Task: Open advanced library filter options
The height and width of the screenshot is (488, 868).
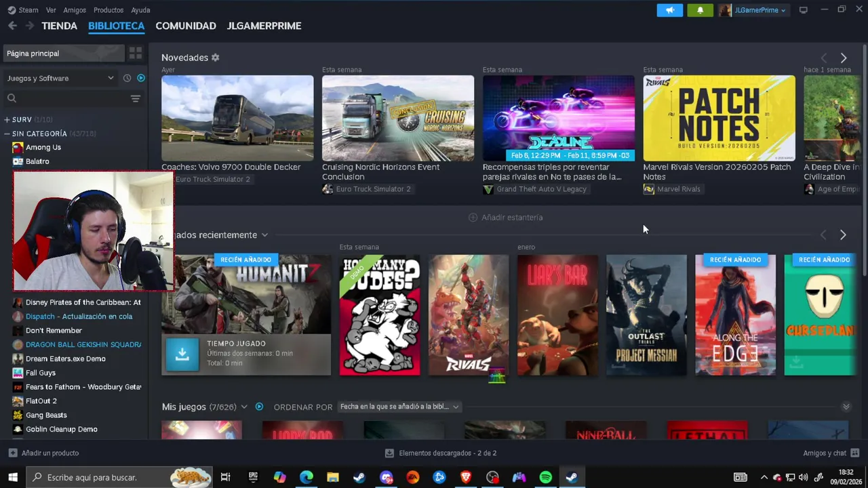Action: tap(136, 98)
